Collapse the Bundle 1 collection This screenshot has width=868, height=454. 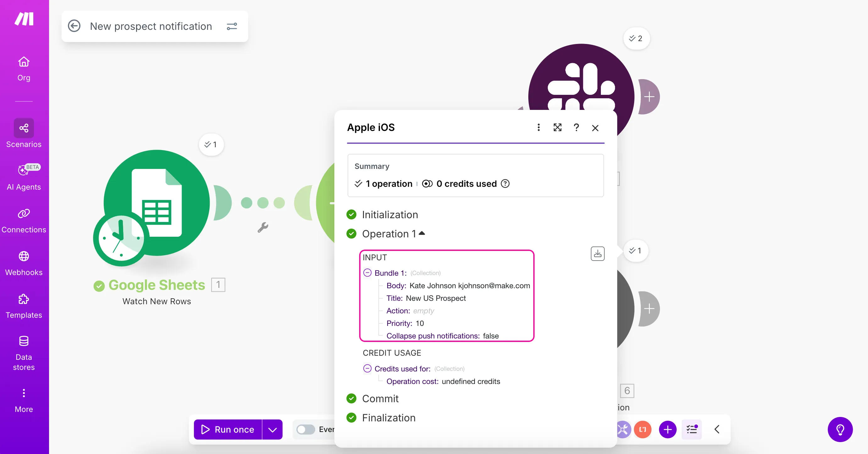[367, 273]
